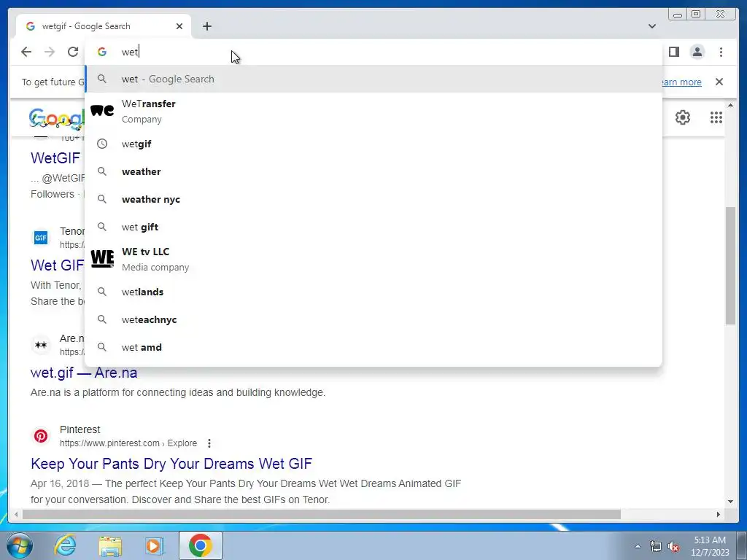Pick the 'wet amd' suggestion
This screenshot has height=560, width=747.
[x=373, y=347]
